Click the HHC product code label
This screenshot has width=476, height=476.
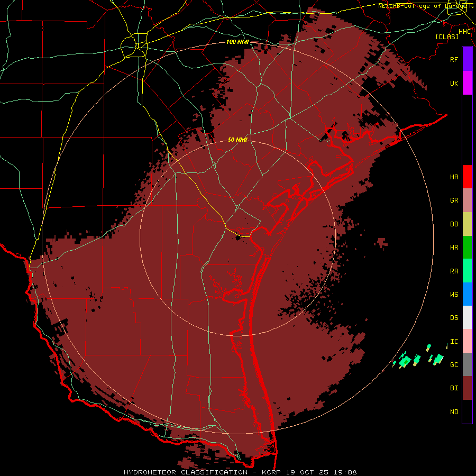click(x=465, y=32)
